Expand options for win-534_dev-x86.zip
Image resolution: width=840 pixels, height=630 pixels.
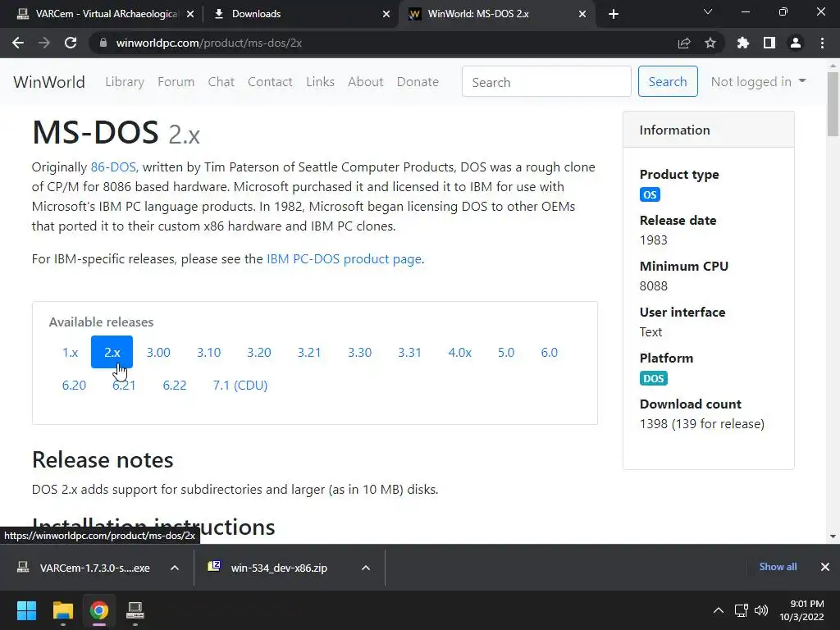366,568
